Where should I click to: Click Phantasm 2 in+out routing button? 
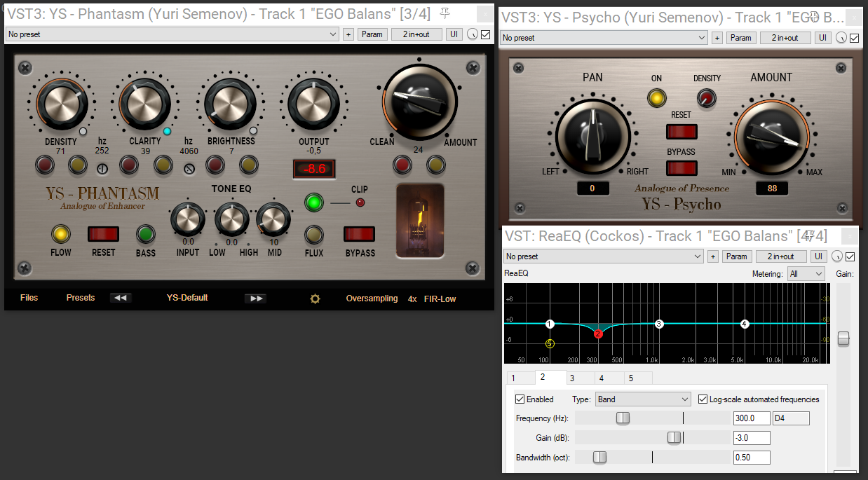point(416,34)
